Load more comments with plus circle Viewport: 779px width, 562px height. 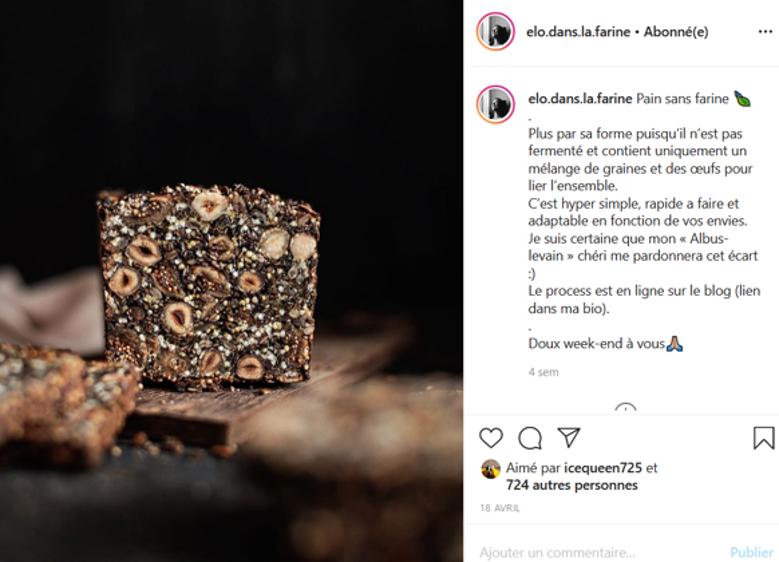(x=625, y=408)
